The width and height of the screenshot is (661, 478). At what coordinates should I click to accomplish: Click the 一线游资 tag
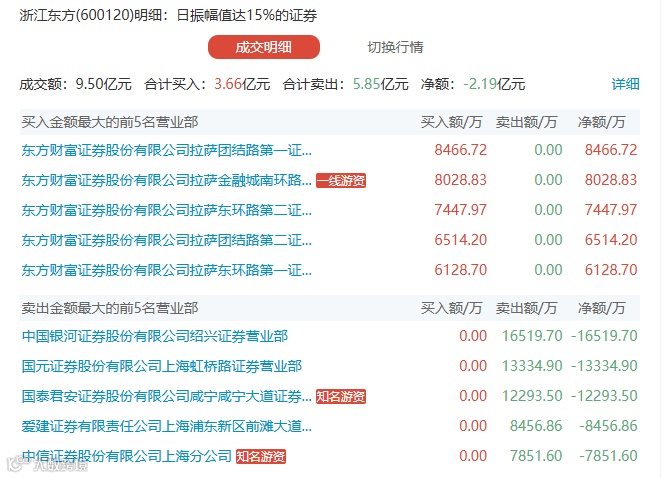[x=341, y=180]
